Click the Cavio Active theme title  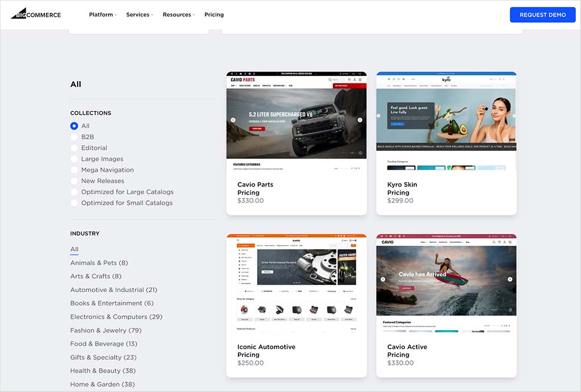click(407, 347)
